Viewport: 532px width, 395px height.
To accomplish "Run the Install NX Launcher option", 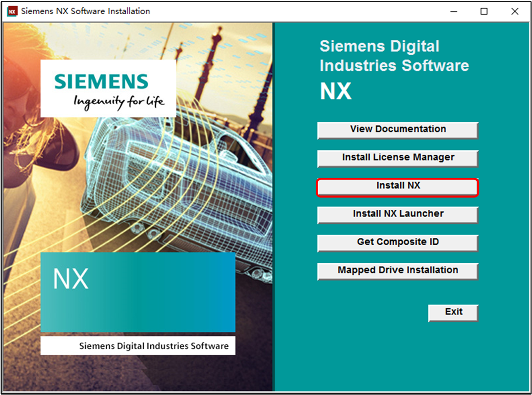I will pos(397,214).
